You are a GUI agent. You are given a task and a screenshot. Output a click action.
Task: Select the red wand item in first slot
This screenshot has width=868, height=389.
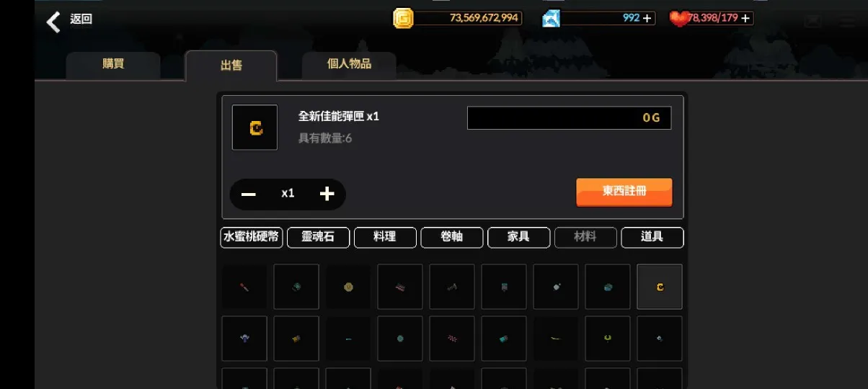[244, 287]
